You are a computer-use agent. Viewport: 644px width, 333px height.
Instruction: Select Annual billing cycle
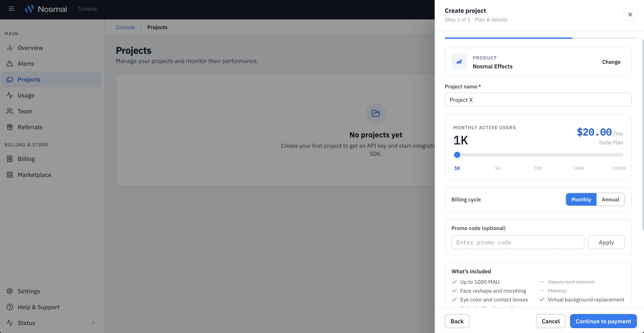610,199
